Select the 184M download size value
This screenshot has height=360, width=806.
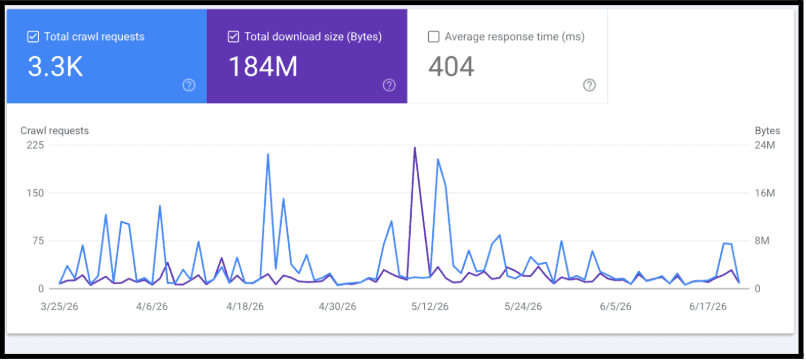click(x=263, y=67)
